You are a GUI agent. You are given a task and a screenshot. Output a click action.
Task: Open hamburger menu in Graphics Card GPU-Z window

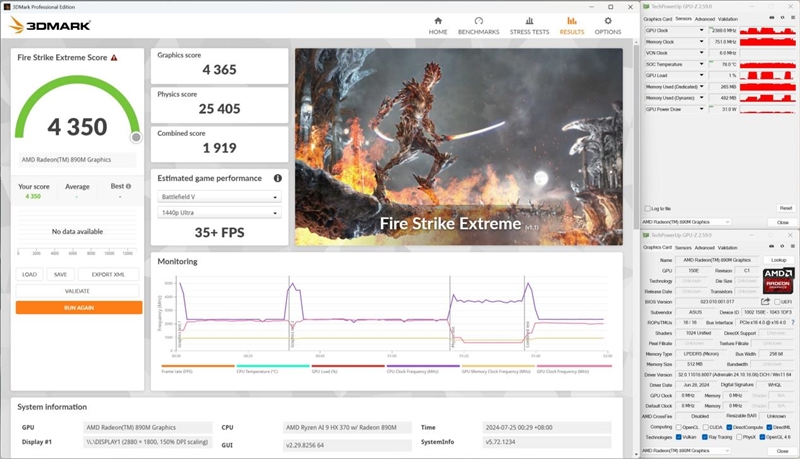(x=793, y=247)
